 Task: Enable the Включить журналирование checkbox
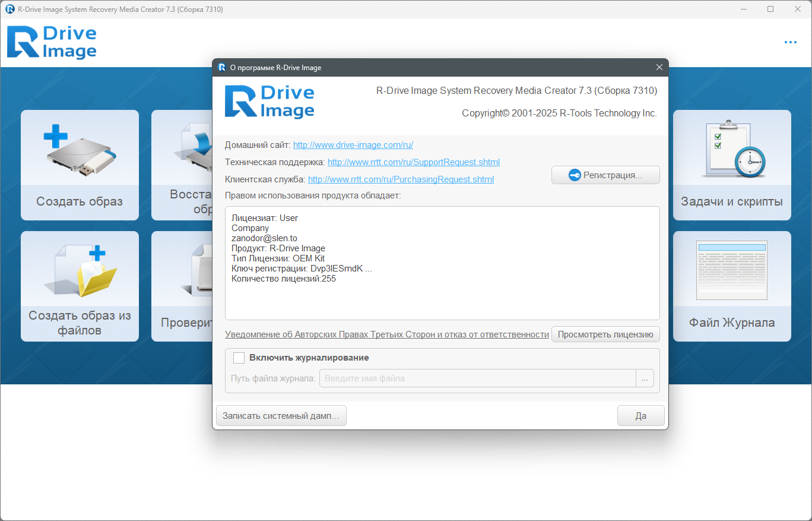(x=239, y=358)
